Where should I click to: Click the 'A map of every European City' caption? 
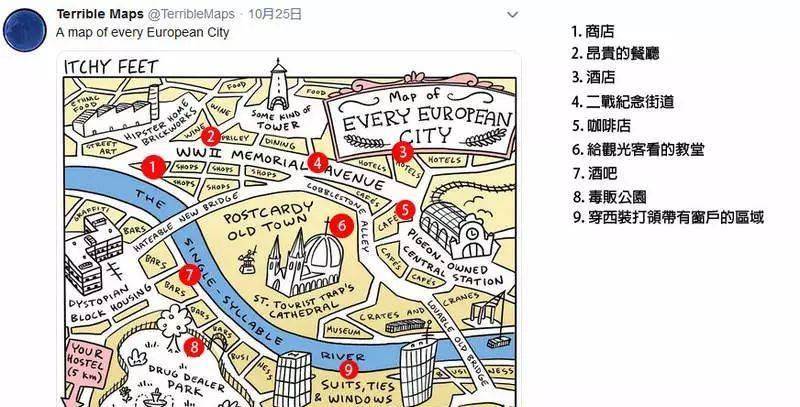click(x=142, y=32)
